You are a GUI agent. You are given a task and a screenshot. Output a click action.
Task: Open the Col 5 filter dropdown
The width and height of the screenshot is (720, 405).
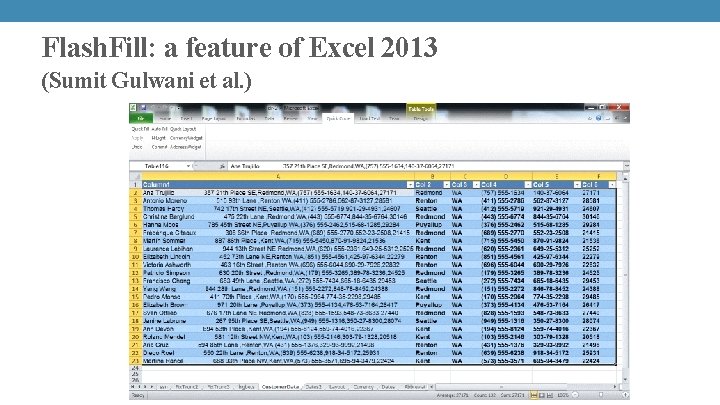point(577,185)
